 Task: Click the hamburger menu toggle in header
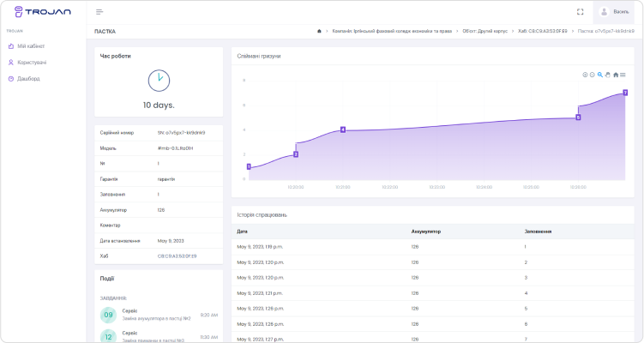click(99, 12)
